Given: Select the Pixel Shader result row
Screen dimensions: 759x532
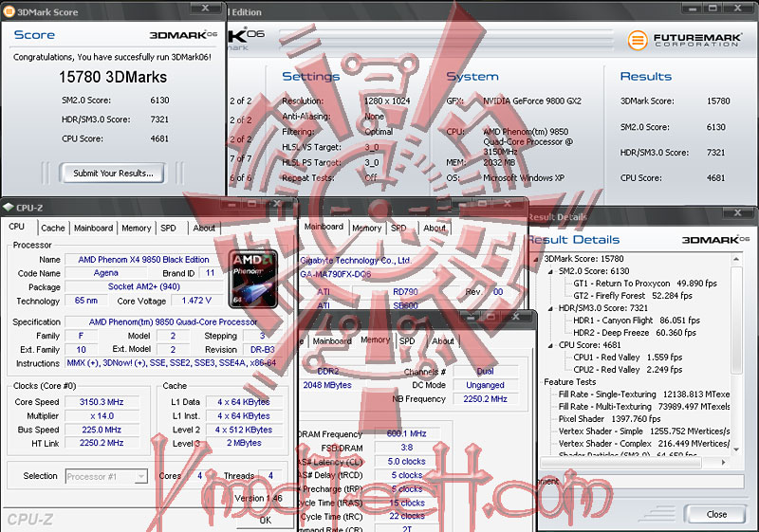Looking at the screenshot, I should pos(609,419).
